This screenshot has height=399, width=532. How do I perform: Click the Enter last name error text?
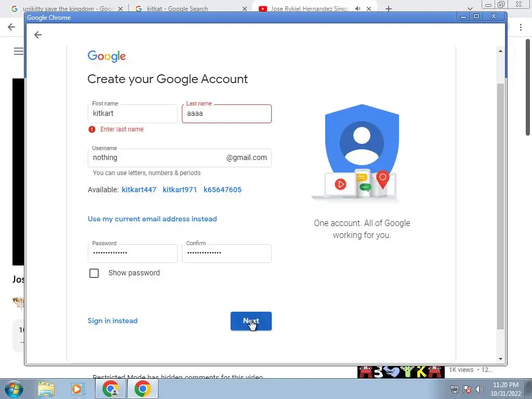[x=122, y=129]
